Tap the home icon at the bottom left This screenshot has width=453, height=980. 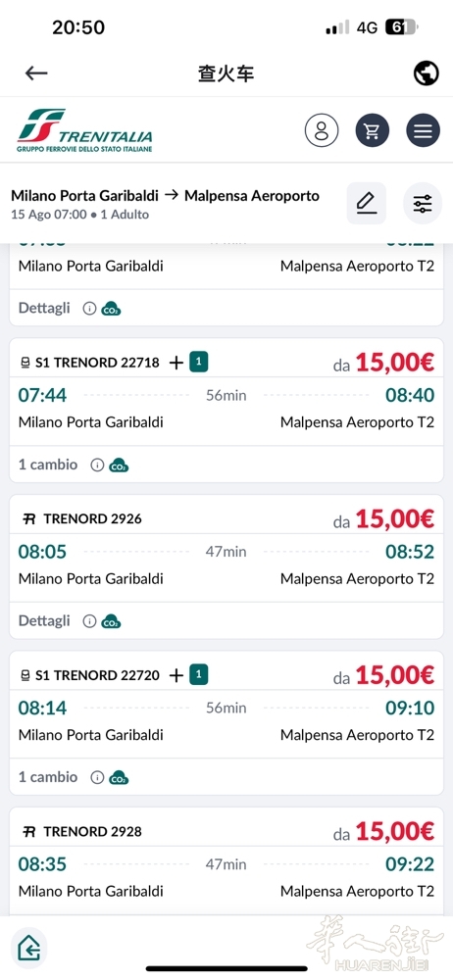point(28,950)
